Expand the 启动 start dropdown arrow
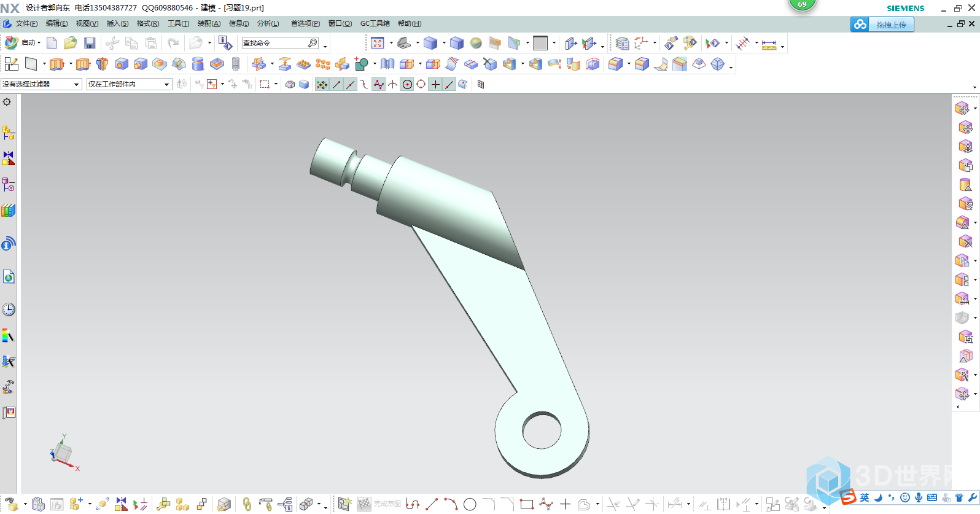 coord(39,43)
